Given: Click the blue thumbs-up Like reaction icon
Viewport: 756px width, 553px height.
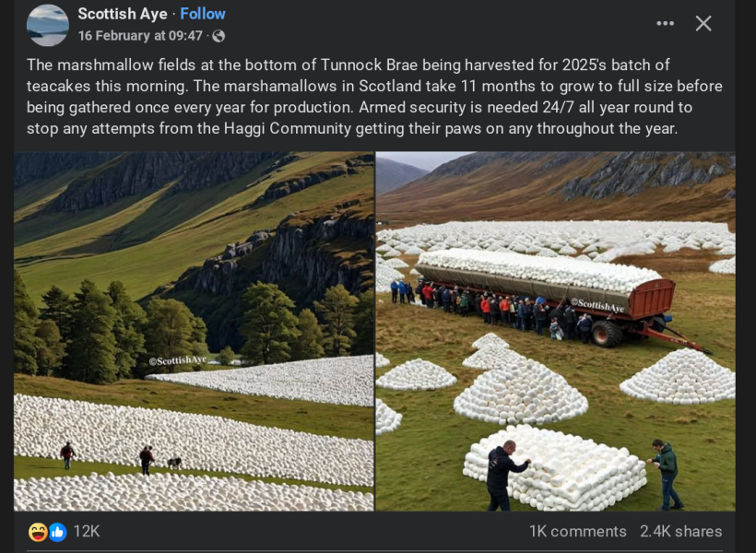Looking at the screenshot, I should [58, 532].
